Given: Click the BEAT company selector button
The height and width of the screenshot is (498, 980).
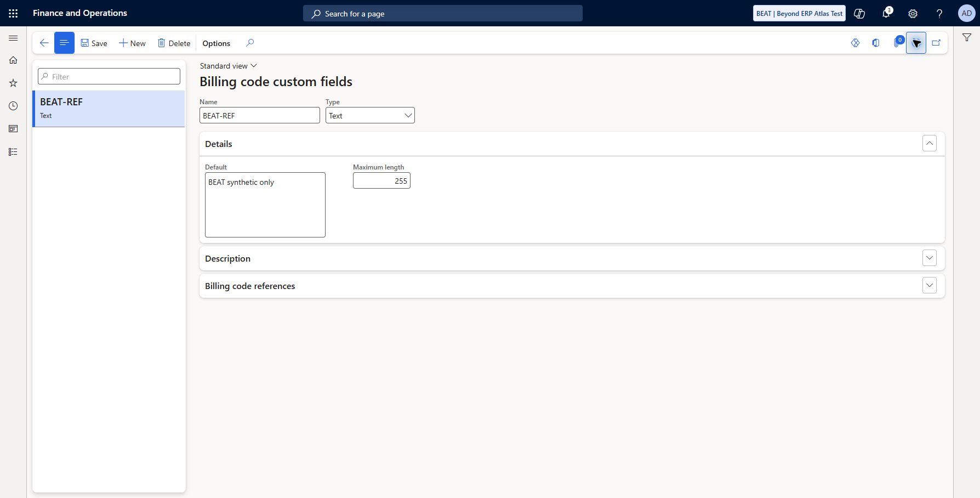Looking at the screenshot, I should pos(799,13).
